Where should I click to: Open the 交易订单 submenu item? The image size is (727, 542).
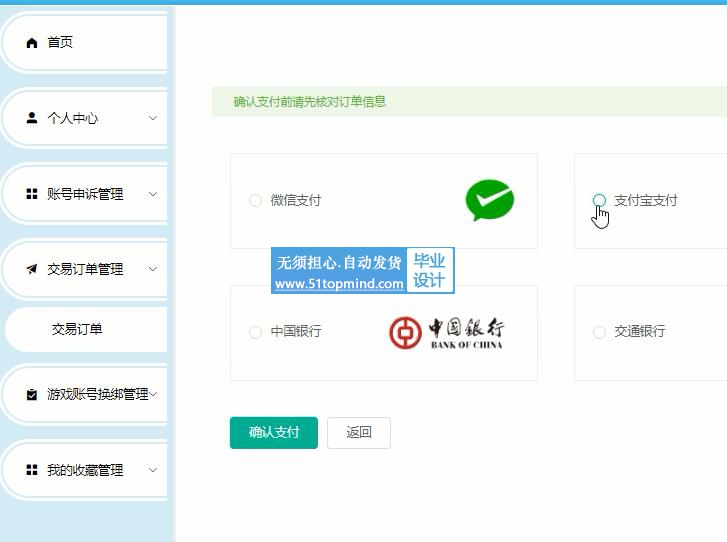[x=85, y=329]
